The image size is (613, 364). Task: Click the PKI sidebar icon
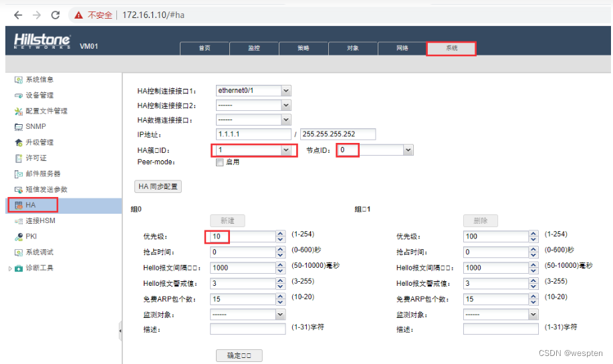19,236
